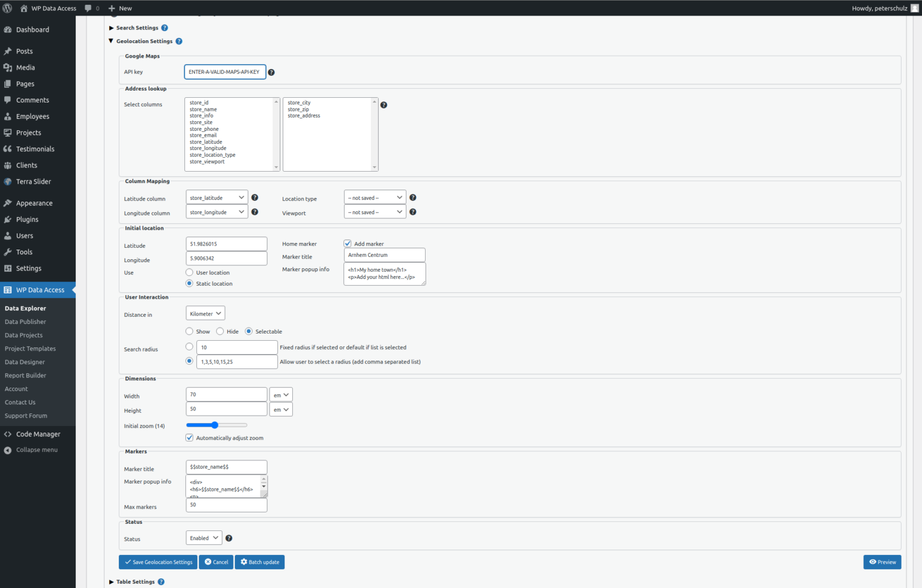Disable Automatically adjust zoom checkbox
This screenshot has width=922, height=588.
pyautogui.click(x=190, y=438)
